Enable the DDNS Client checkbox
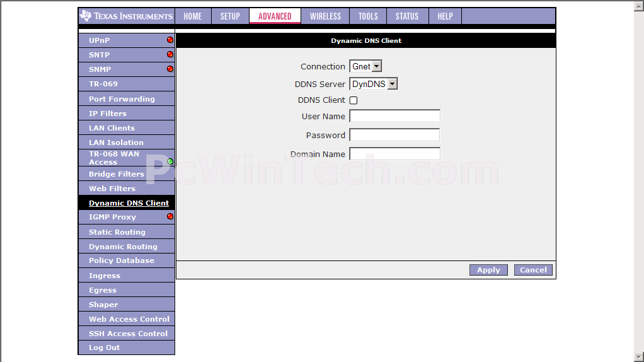 coord(354,100)
